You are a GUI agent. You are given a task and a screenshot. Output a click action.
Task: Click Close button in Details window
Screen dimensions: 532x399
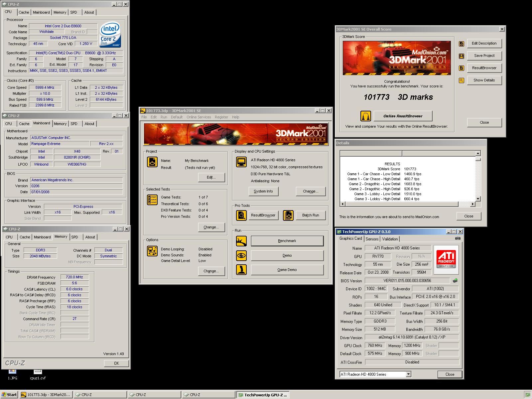469,216
